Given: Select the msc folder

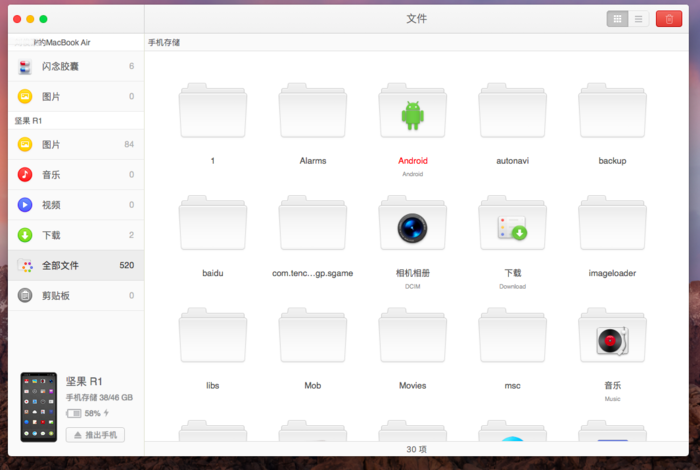Looking at the screenshot, I should point(512,336).
